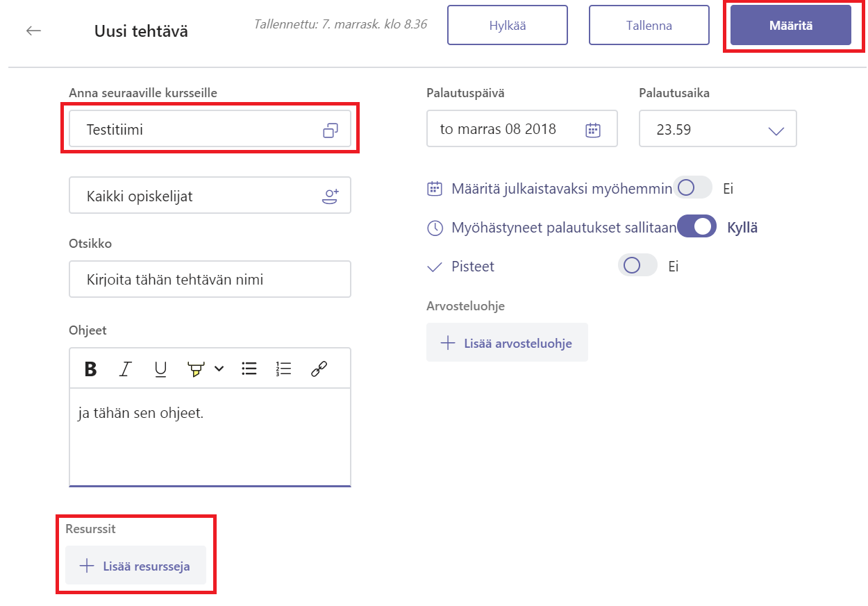Toggle italic text formatting
Viewport: 868px width, 606px height.
(125, 369)
